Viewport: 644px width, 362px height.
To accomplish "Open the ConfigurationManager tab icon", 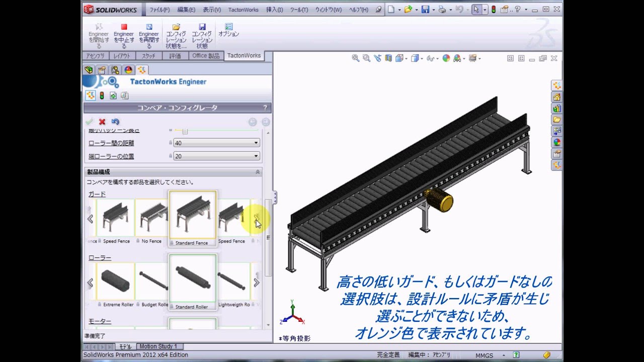I will tap(115, 70).
